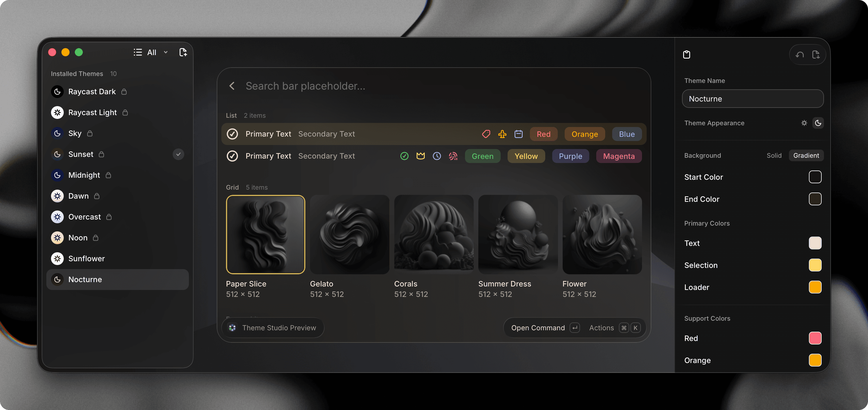
Task: Select the airplane icon in the Red list row
Action: click(502, 134)
